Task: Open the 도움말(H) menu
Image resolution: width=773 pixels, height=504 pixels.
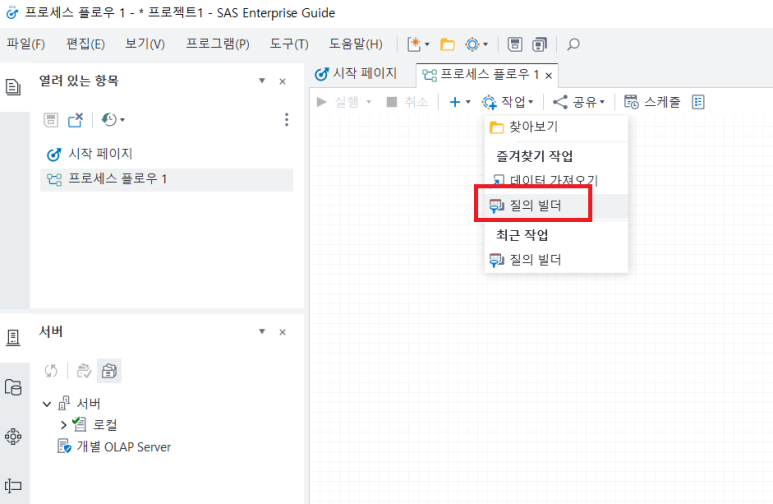Action: (355, 44)
